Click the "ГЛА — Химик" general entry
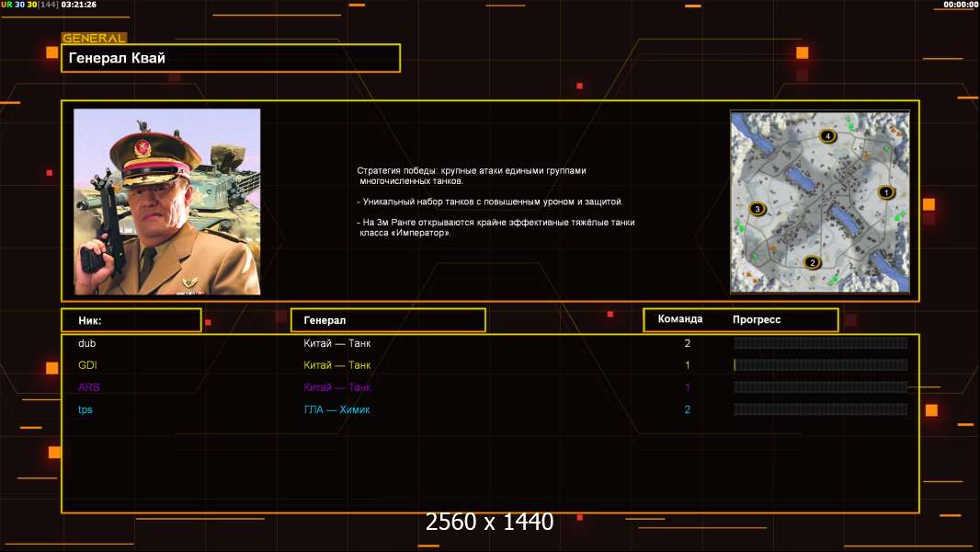Screen dimensions: 980x552 pyautogui.click(x=336, y=409)
